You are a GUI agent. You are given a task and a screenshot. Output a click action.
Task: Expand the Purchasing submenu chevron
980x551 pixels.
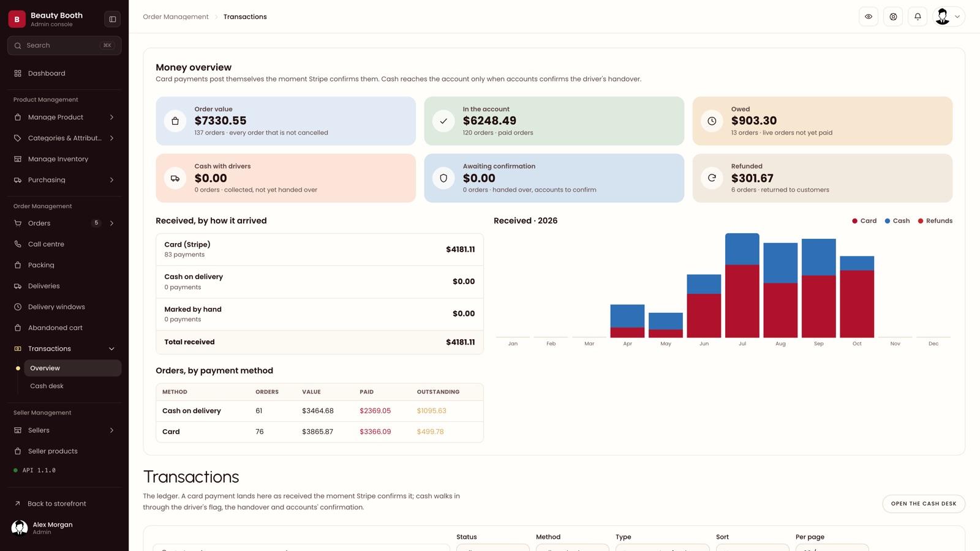click(x=111, y=180)
